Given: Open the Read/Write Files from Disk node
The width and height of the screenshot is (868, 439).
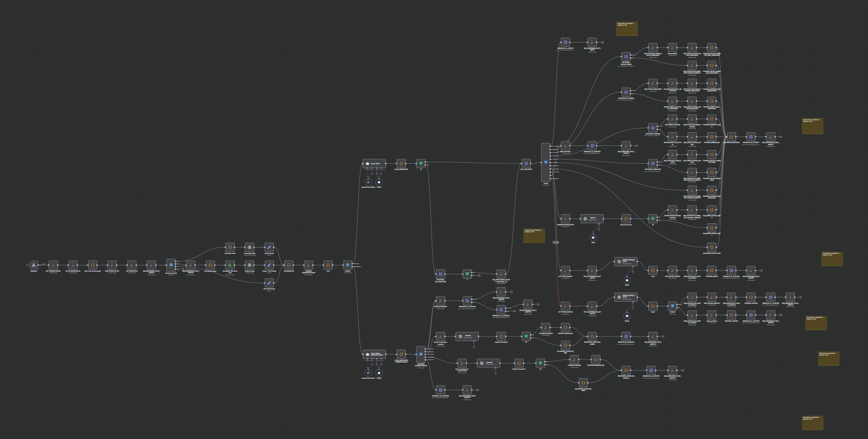Looking at the screenshot, I should pyautogui.click(x=230, y=265).
